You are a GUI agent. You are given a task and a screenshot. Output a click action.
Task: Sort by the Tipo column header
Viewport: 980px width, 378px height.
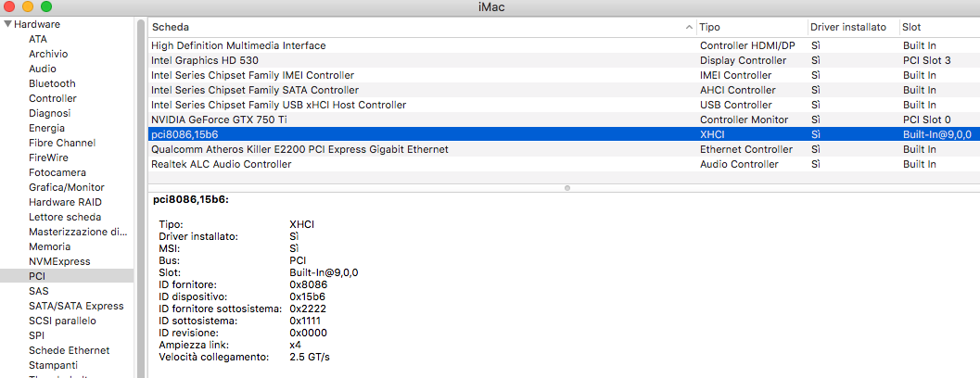[709, 28]
